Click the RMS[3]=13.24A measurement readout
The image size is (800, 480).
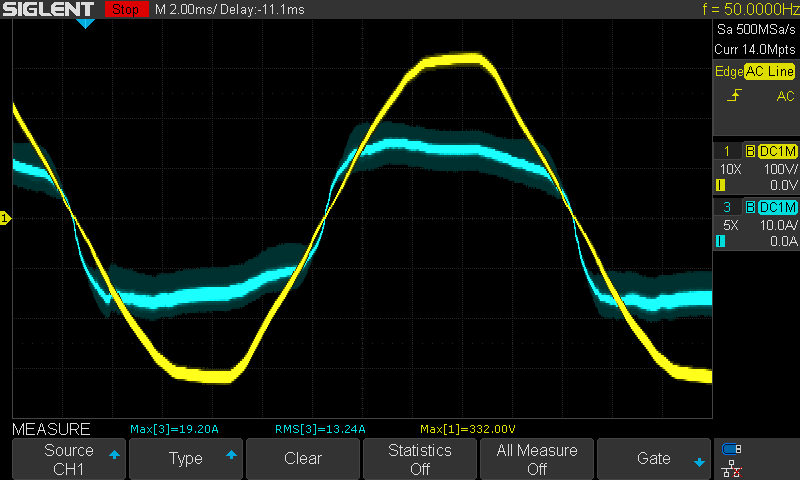(320, 429)
